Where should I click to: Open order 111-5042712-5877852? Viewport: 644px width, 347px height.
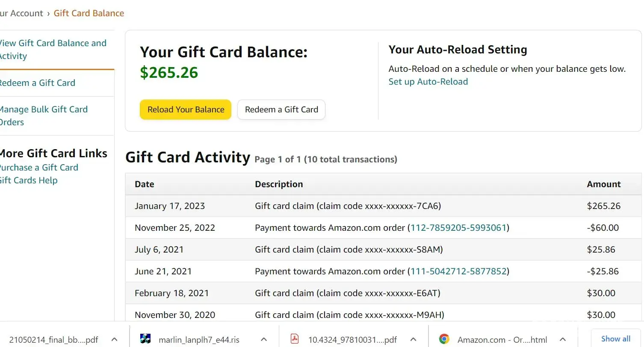458,271
